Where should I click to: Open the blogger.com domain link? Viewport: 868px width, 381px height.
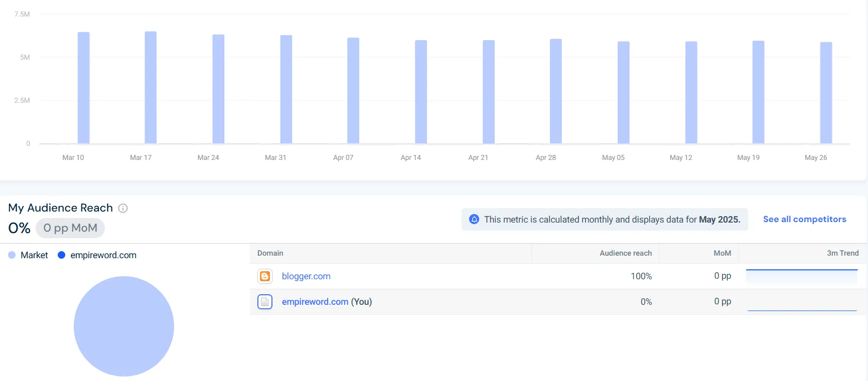point(306,276)
